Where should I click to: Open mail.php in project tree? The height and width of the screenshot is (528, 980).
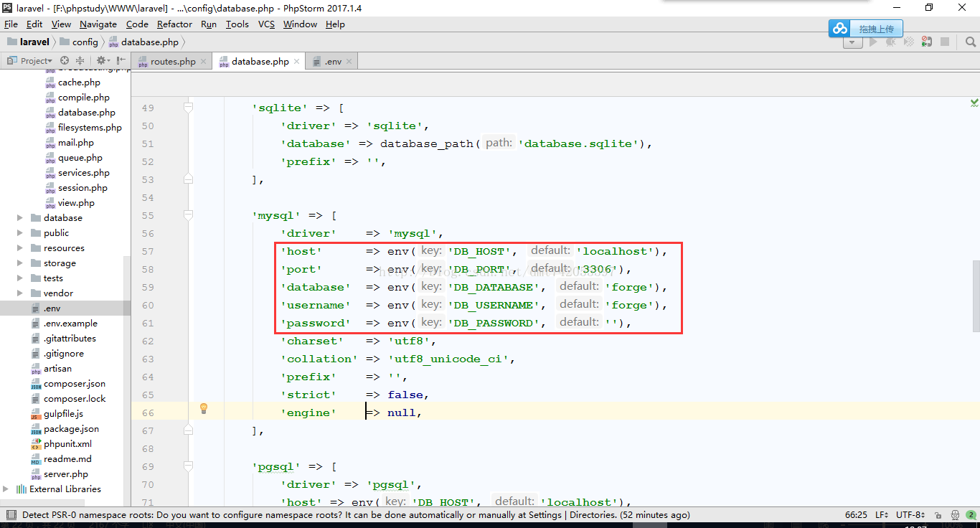tap(70, 143)
